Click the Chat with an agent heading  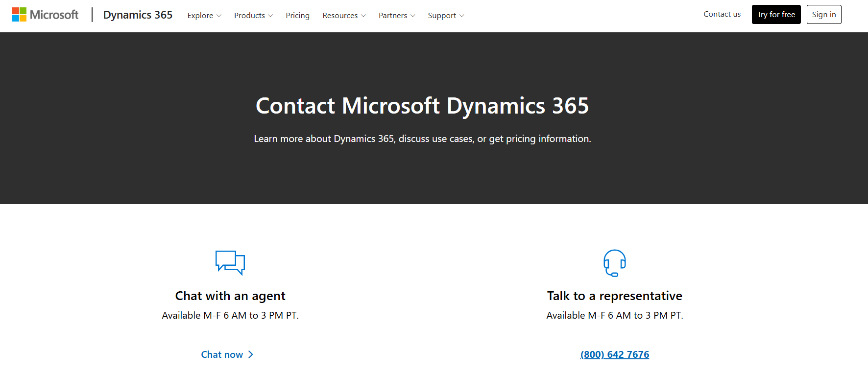230,296
